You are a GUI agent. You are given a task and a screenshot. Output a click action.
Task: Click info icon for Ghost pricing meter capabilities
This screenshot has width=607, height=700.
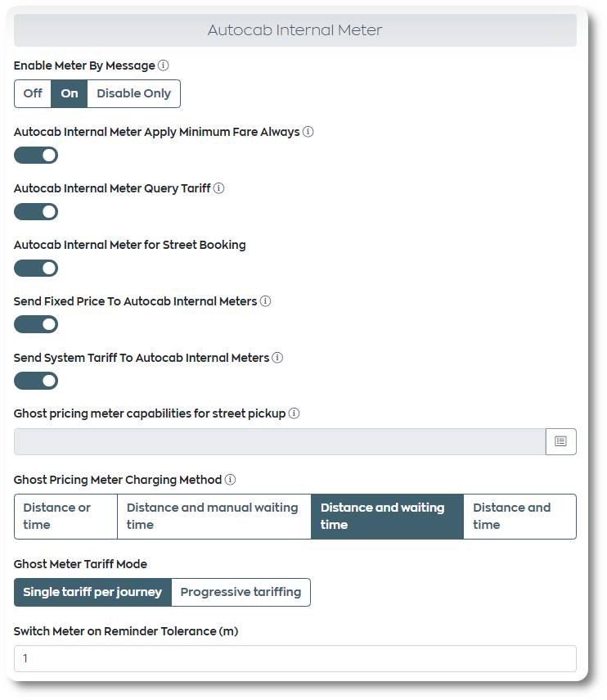(294, 413)
